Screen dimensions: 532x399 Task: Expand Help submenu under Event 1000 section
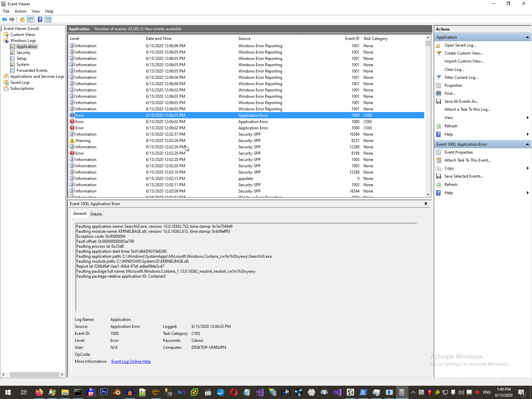point(527,193)
